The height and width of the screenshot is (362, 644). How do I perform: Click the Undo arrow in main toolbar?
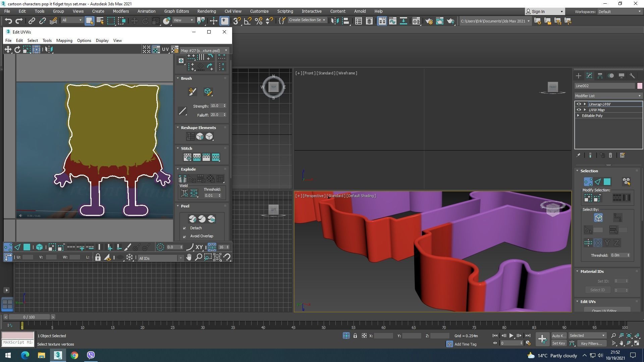pyautogui.click(x=8, y=21)
